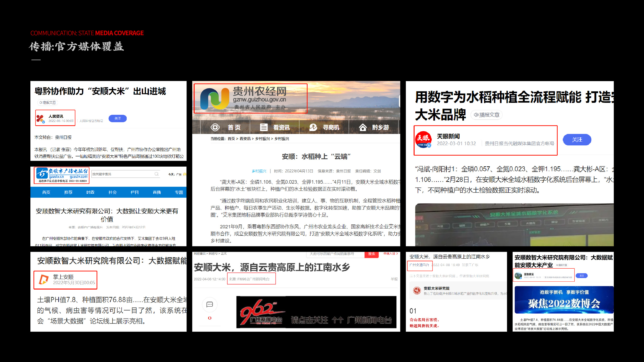Click the 人民资讯 account avatar icon

coord(40,118)
